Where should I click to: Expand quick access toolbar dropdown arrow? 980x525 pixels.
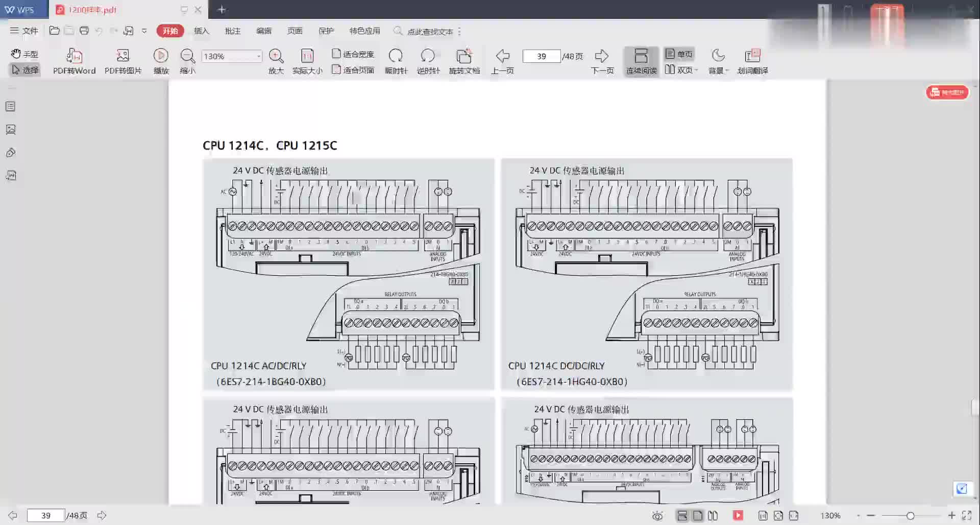tap(144, 31)
